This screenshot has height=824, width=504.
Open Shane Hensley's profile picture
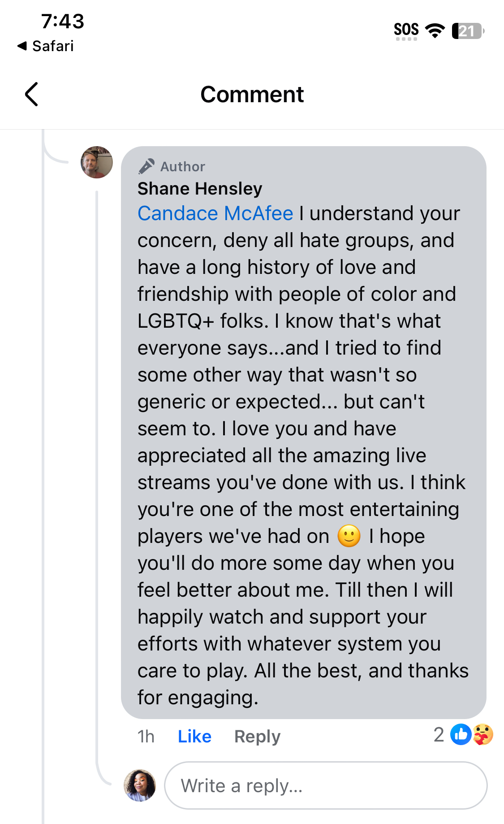[97, 162]
